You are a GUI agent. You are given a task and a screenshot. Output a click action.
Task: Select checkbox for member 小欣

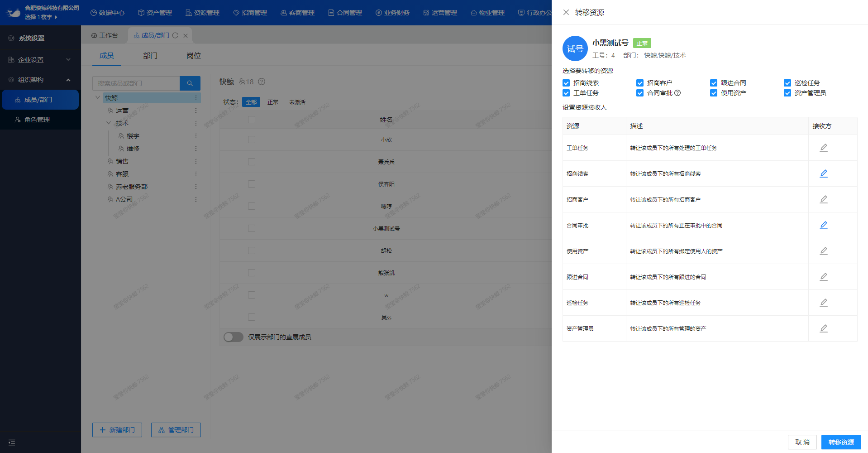(252, 140)
